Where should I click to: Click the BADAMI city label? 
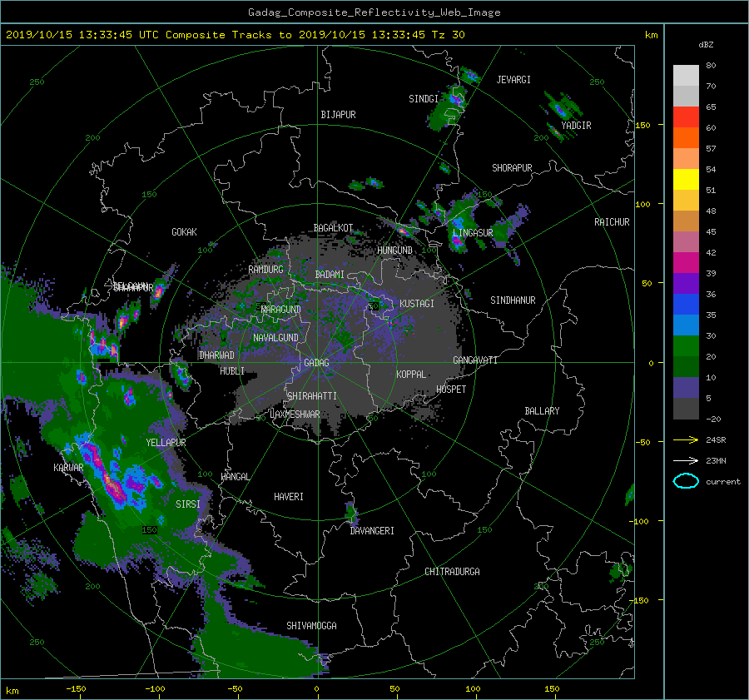(330, 275)
